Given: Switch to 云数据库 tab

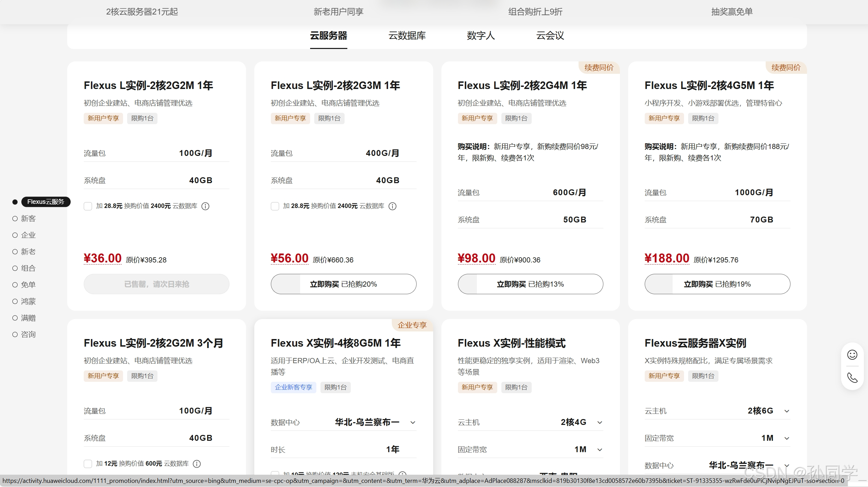Looking at the screenshot, I should (407, 36).
